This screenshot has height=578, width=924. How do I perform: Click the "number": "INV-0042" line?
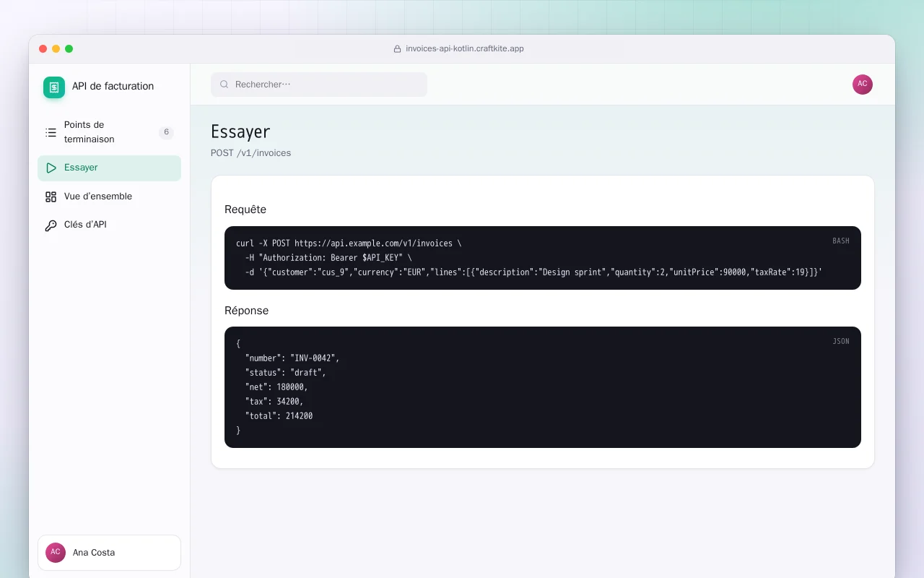tap(292, 358)
